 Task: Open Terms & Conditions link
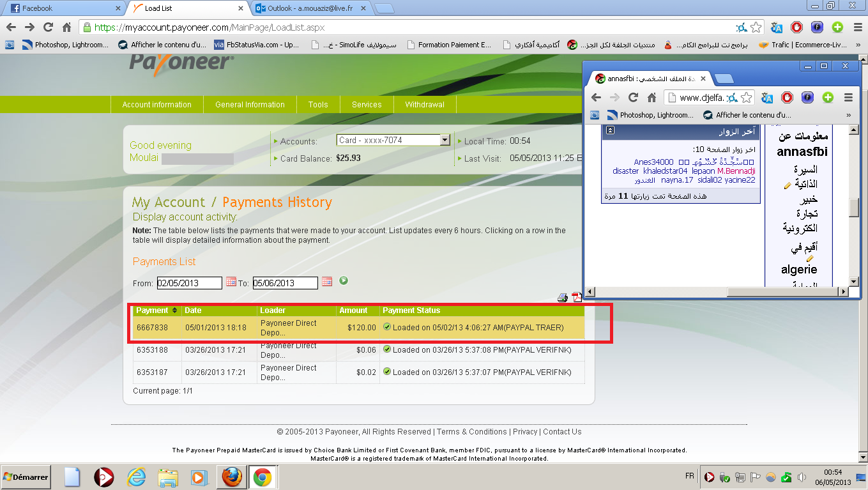(x=472, y=431)
